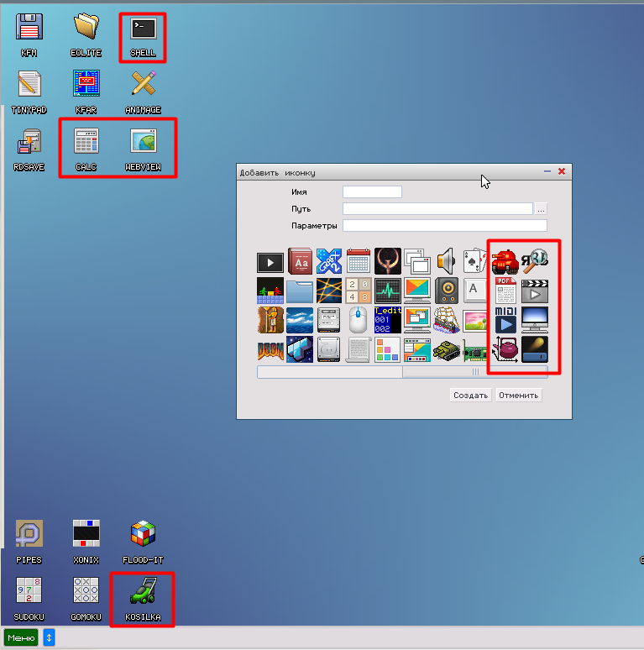This screenshot has width=644, height=650.
Task: Focus the Путь path input field
Action: point(437,209)
